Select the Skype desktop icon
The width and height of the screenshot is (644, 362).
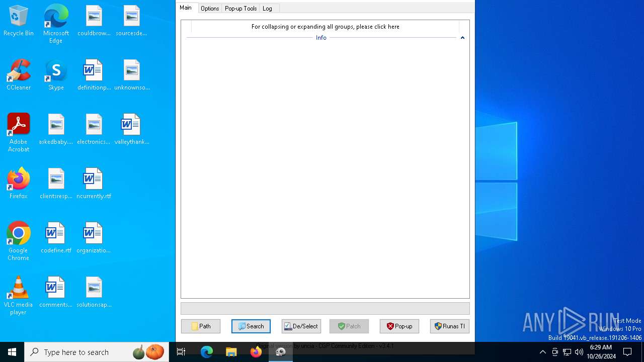(56, 75)
